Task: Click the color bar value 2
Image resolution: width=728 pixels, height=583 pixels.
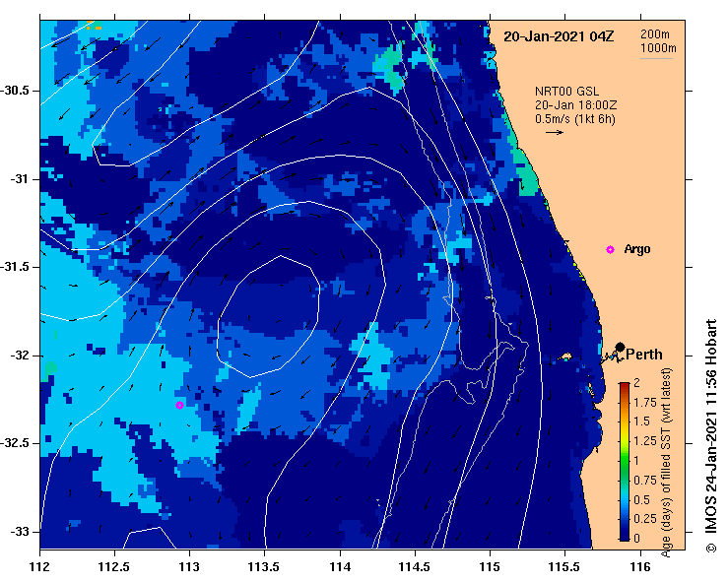Action: [x=636, y=382]
